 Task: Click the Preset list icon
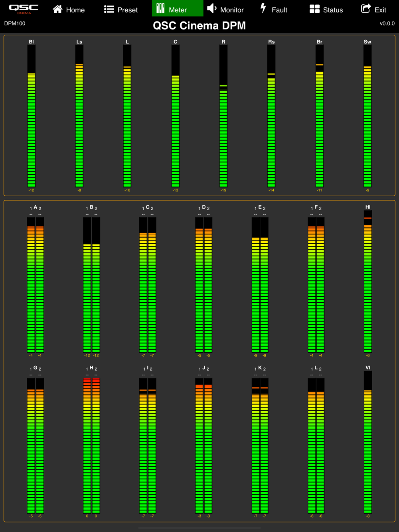click(x=109, y=9)
